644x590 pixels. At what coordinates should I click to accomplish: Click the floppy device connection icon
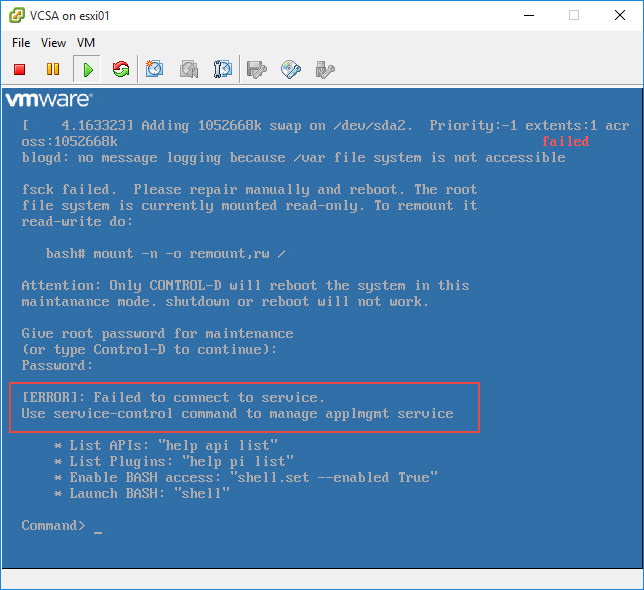point(257,69)
